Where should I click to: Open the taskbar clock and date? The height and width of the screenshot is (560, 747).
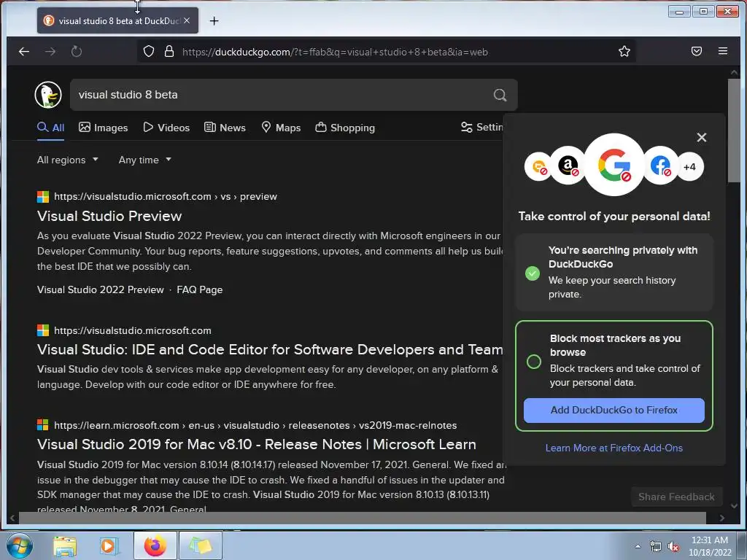tap(709, 546)
